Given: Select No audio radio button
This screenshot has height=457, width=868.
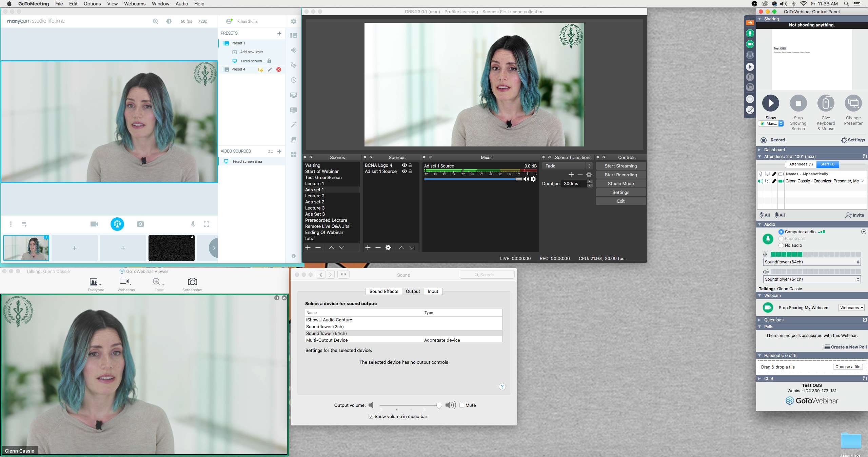Looking at the screenshot, I should (x=781, y=245).
